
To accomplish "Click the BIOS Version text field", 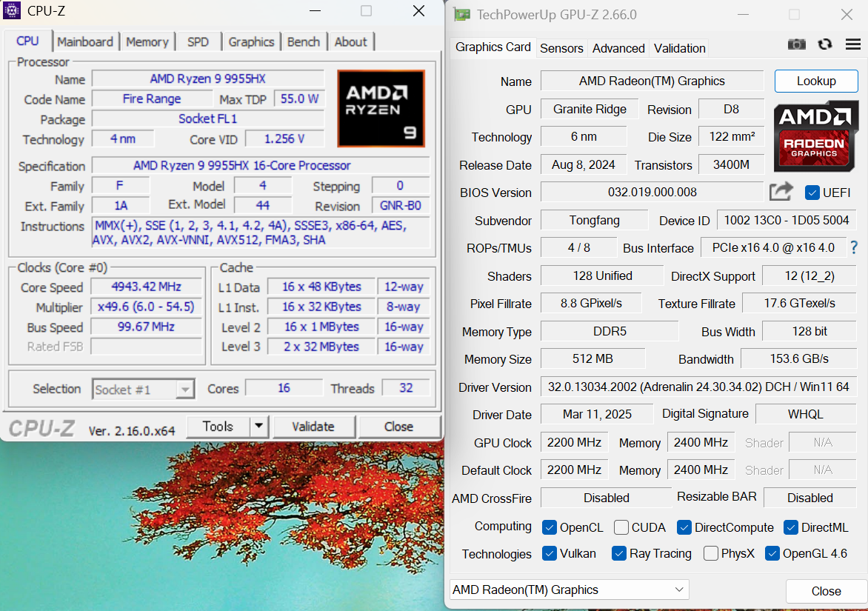I will (652, 193).
